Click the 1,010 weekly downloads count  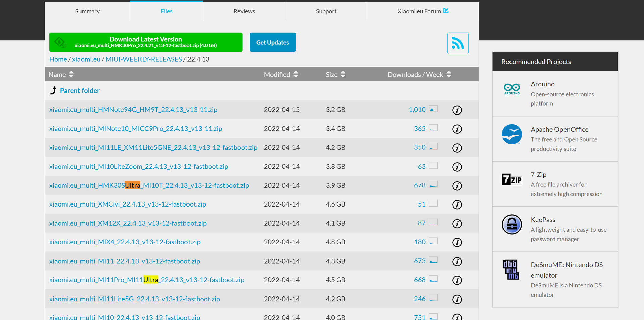[417, 110]
